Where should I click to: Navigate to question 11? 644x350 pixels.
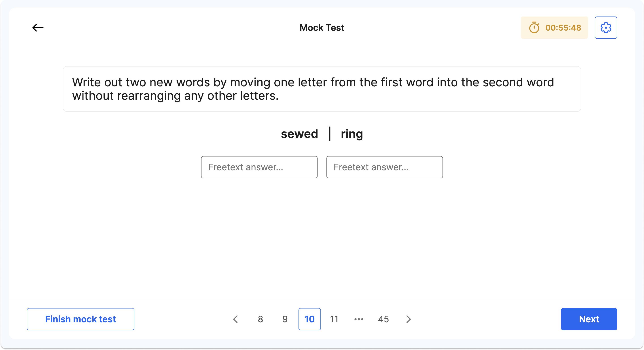[334, 319]
